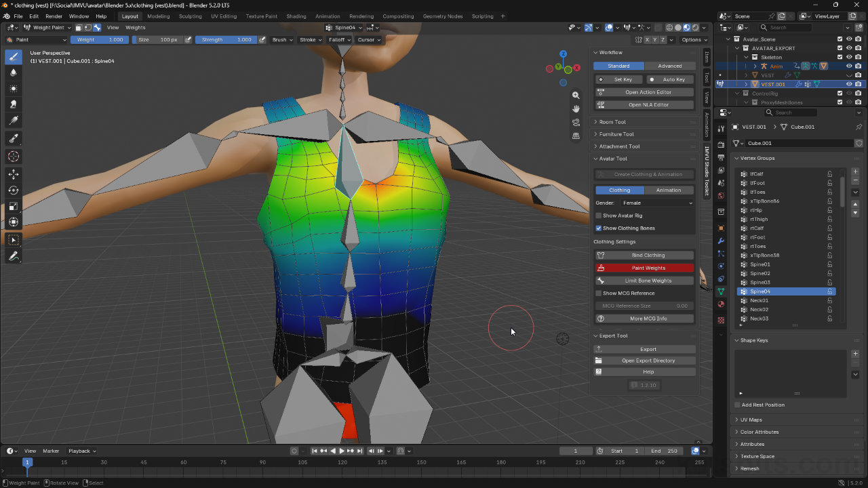The image size is (868, 488).
Task: Click the timeline End frame field
Action: [x=664, y=451]
